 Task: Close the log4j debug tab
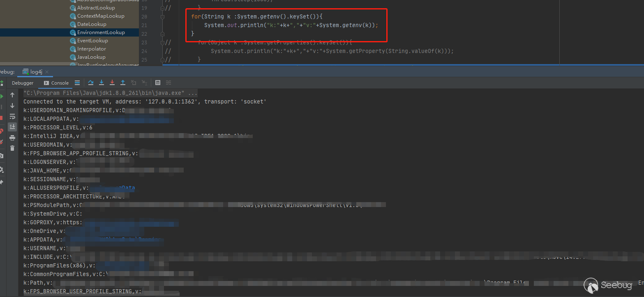point(47,72)
